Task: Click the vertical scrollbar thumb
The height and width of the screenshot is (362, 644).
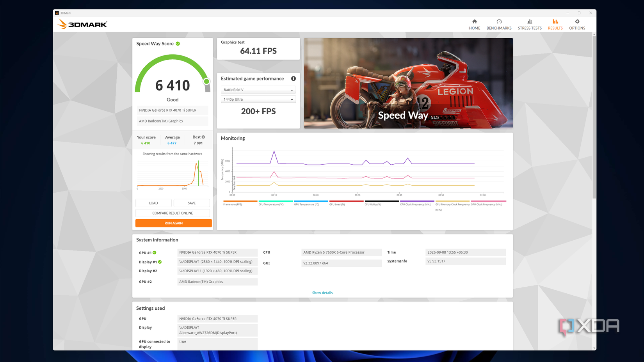Action: click(x=594, y=117)
